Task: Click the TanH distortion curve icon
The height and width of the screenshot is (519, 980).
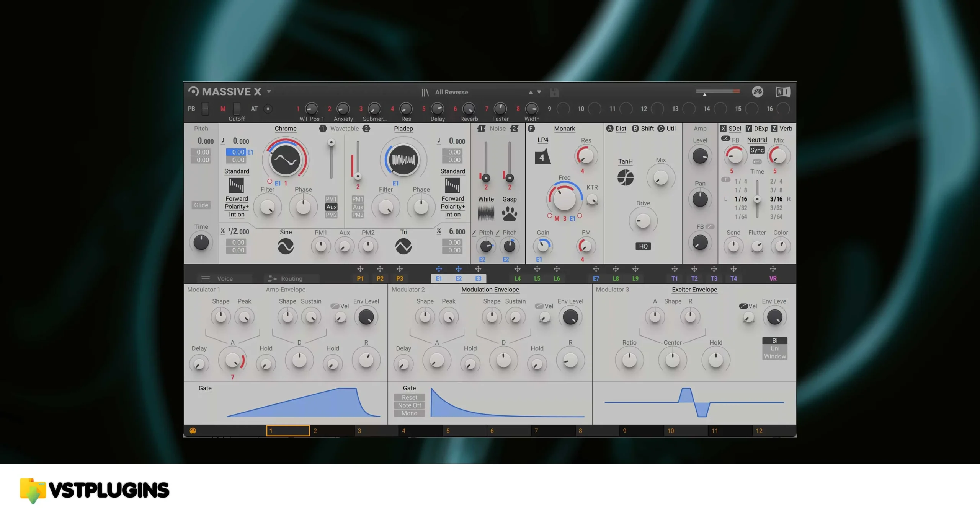Action: (x=625, y=177)
